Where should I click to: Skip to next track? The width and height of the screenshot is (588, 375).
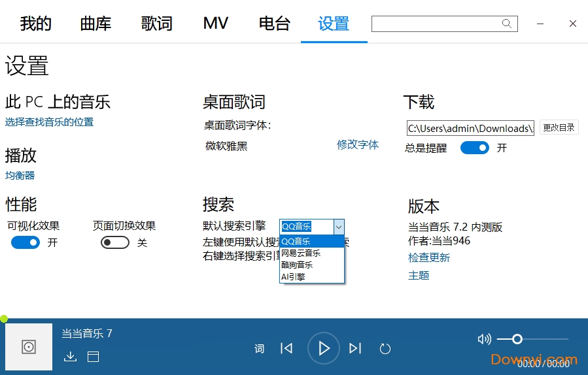(x=355, y=348)
